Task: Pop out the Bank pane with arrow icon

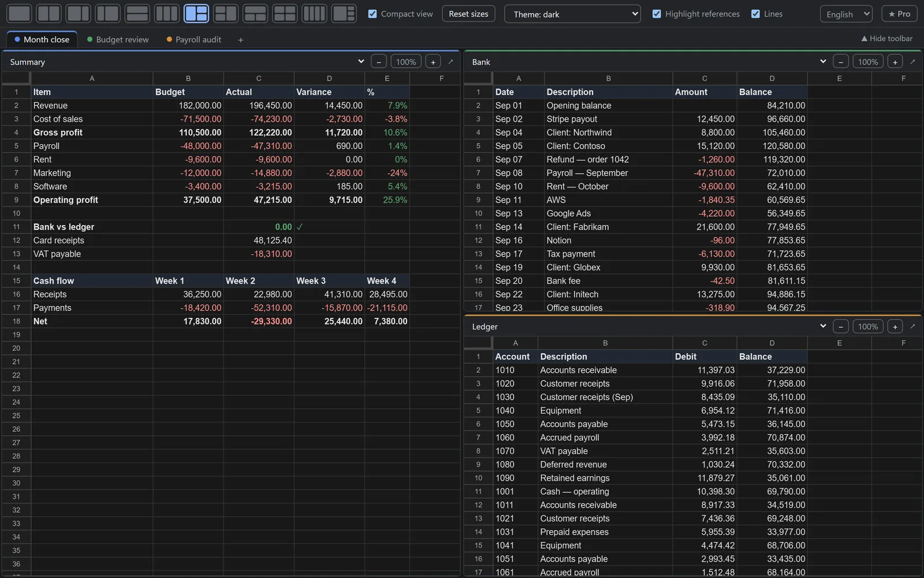Action: pyautogui.click(x=912, y=61)
